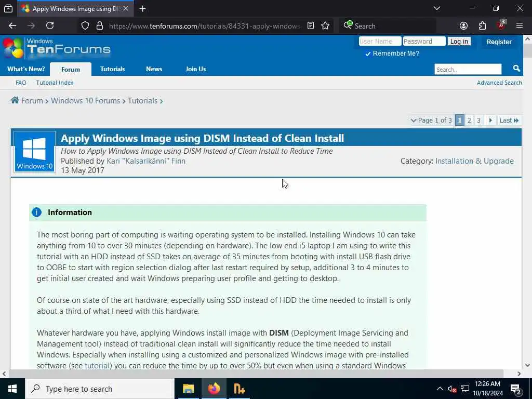
Task: Click the Windows 10 tutorial thumbnail
Action: point(35,152)
